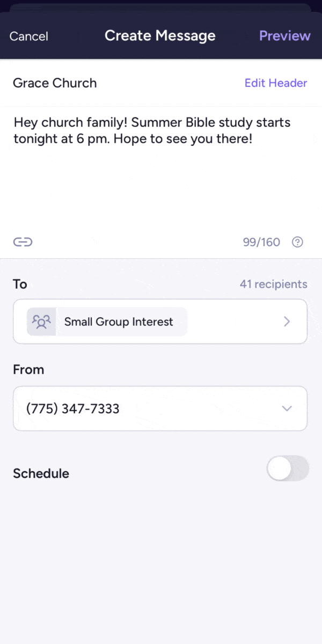Tap the insert link icon
Viewport: 322px width, 644px height.
point(23,242)
